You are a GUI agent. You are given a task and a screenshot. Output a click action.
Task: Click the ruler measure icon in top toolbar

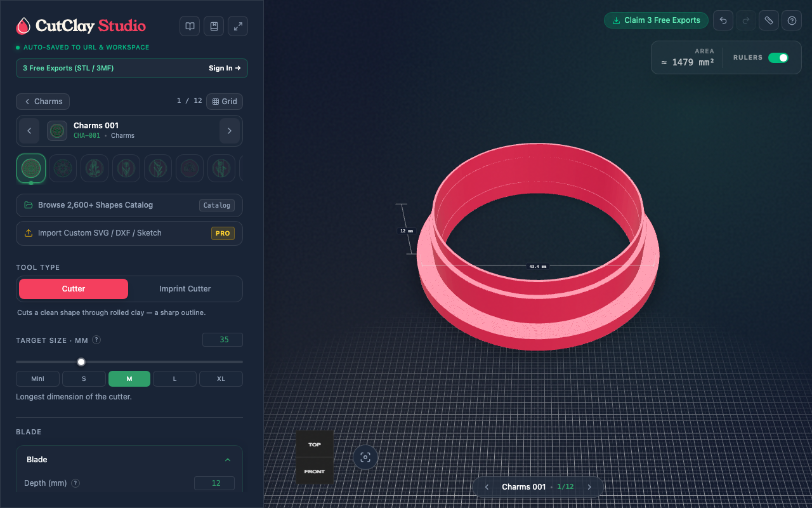(x=769, y=20)
